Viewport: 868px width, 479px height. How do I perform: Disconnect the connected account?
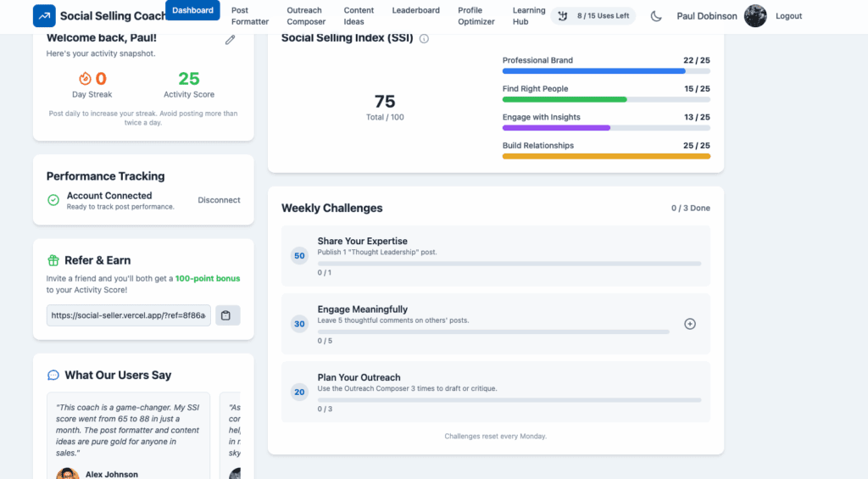tap(219, 200)
